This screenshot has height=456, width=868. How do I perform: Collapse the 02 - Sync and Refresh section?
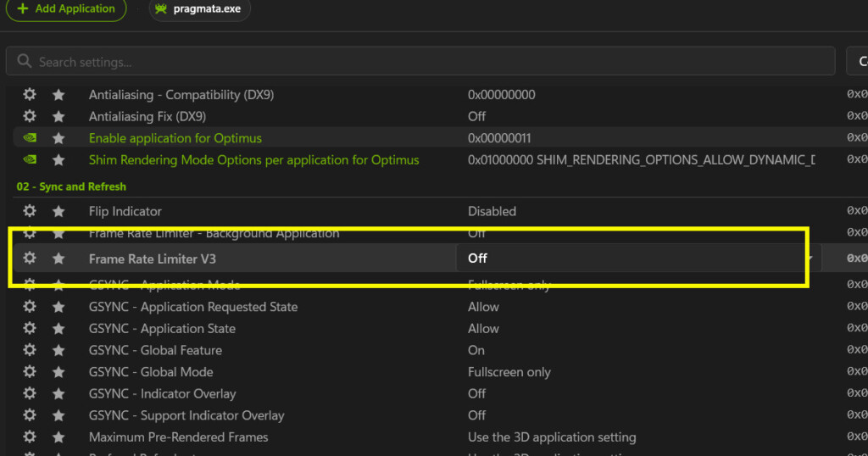tap(71, 186)
